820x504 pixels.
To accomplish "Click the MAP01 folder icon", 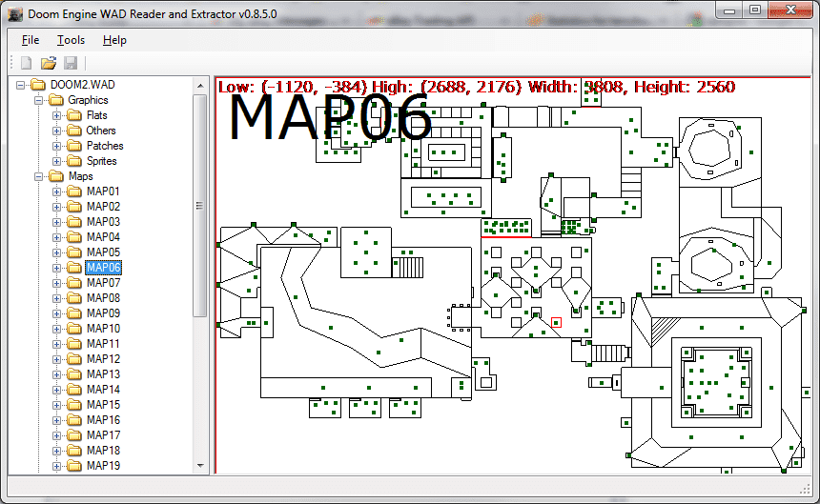I will pyautogui.click(x=74, y=192).
